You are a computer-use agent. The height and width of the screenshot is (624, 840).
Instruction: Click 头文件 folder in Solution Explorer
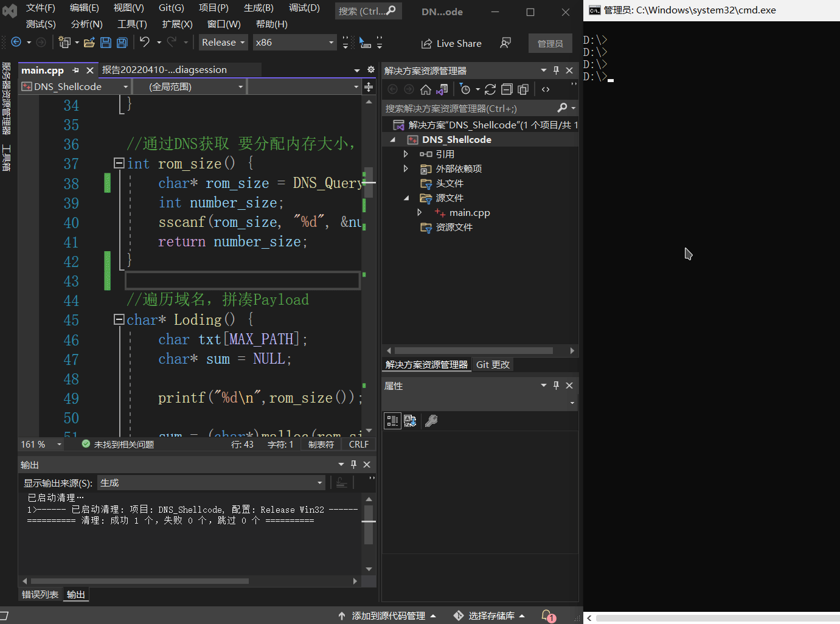click(x=450, y=183)
